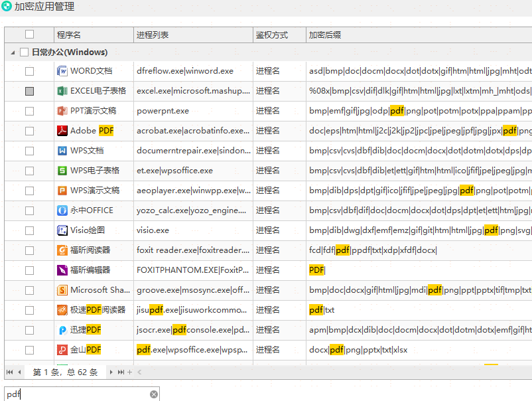This screenshot has height=401, width=532.
Task: Check the WPS电子表格 row checkbox
Action: [x=29, y=171]
